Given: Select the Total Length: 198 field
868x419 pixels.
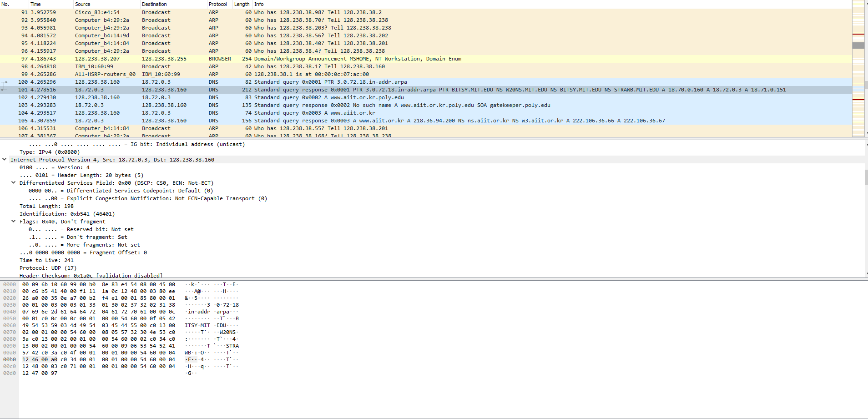Looking at the screenshot, I should [46, 206].
